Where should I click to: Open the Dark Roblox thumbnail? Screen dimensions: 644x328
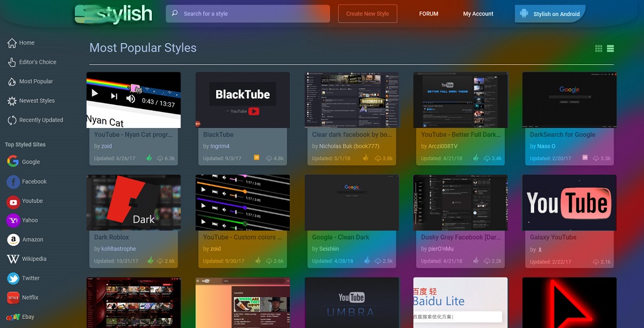point(133,202)
